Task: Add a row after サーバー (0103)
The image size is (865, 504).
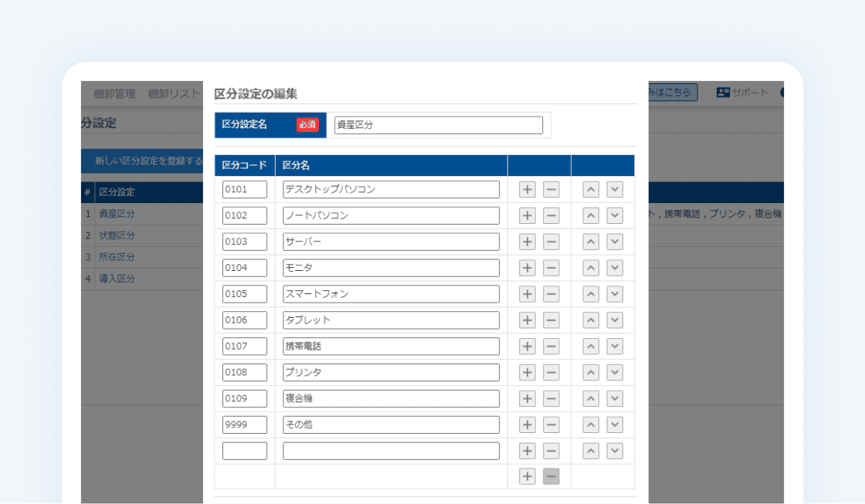Action: pos(527,242)
